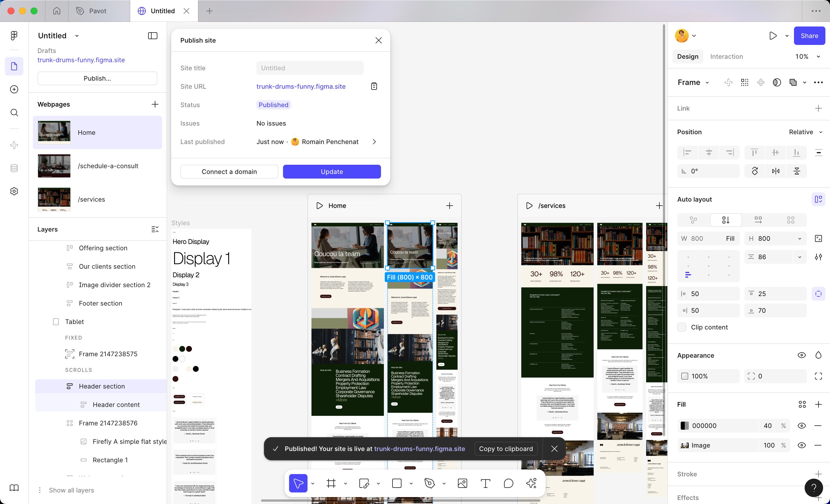The image size is (830, 504).
Task: Toggle individual corner radius icon
Action: (x=818, y=376)
